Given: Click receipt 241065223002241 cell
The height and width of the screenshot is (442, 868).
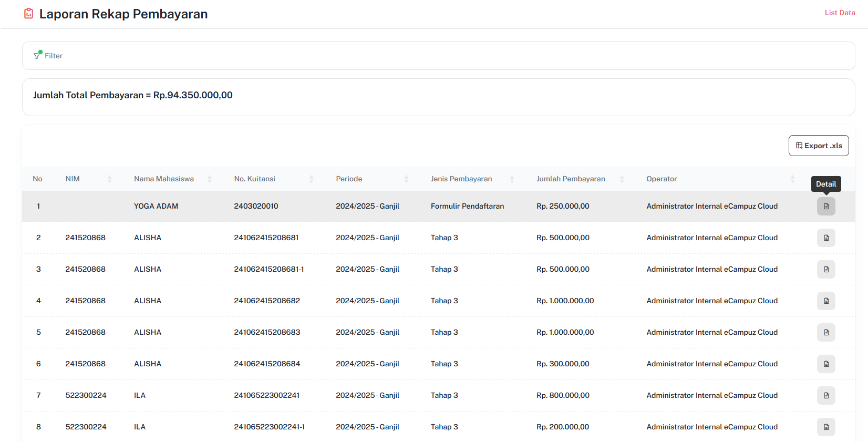Looking at the screenshot, I should [267, 395].
